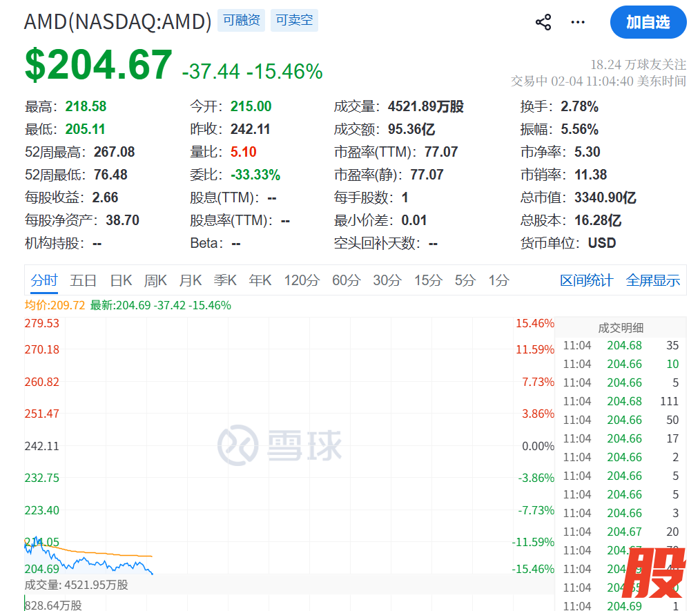Select the 分时 chart tab
Viewport: 700px width, 611px height.
[x=44, y=280]
